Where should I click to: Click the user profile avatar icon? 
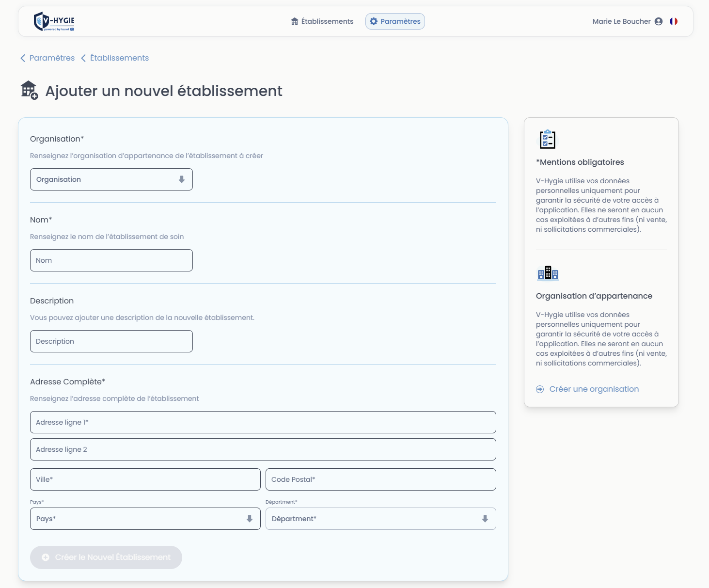coord(658,21)
